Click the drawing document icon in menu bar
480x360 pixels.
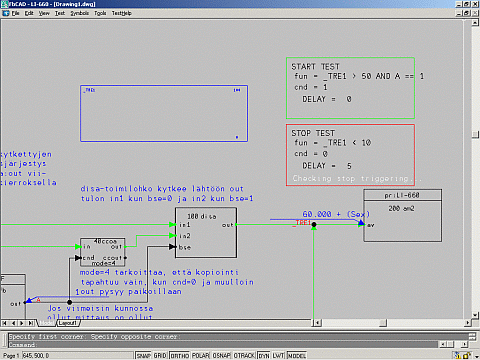tap(6, 13)
